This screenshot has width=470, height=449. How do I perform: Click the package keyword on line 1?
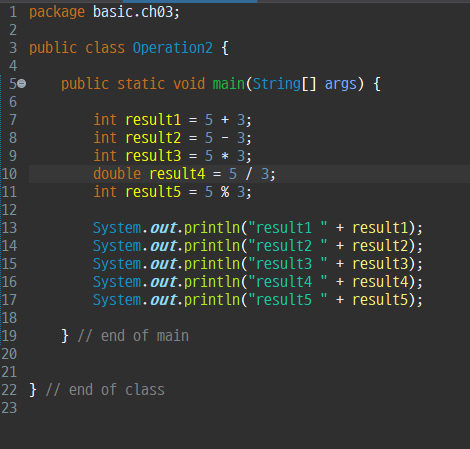tap(57, 13)
